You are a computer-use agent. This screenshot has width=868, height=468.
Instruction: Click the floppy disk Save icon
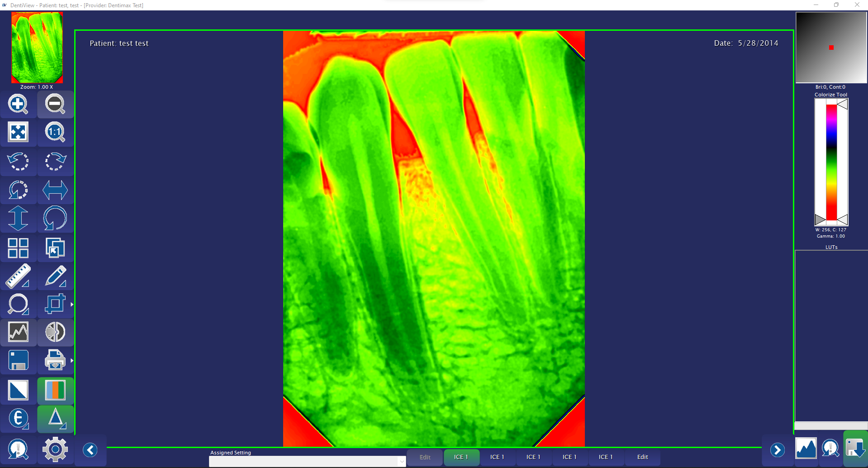pos(18,361)
